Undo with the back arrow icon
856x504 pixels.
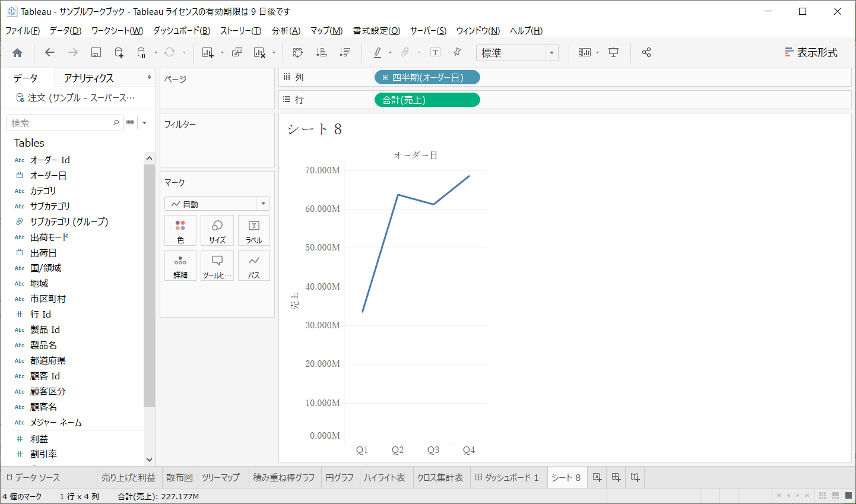[x=50, y=53]
